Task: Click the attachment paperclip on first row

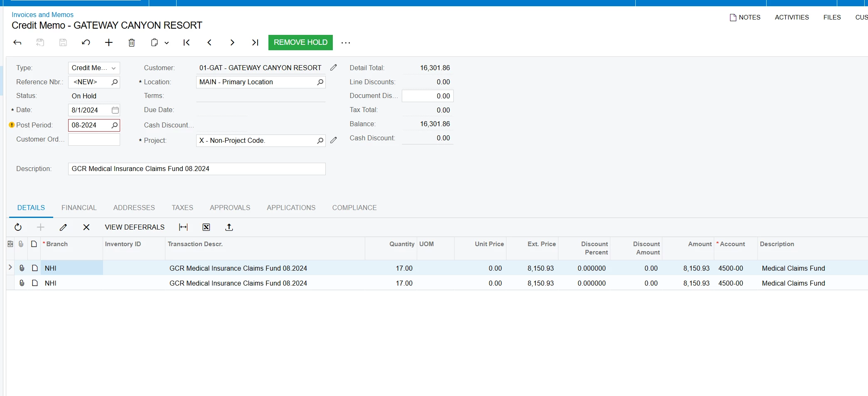Action: [x=22, y=268]
